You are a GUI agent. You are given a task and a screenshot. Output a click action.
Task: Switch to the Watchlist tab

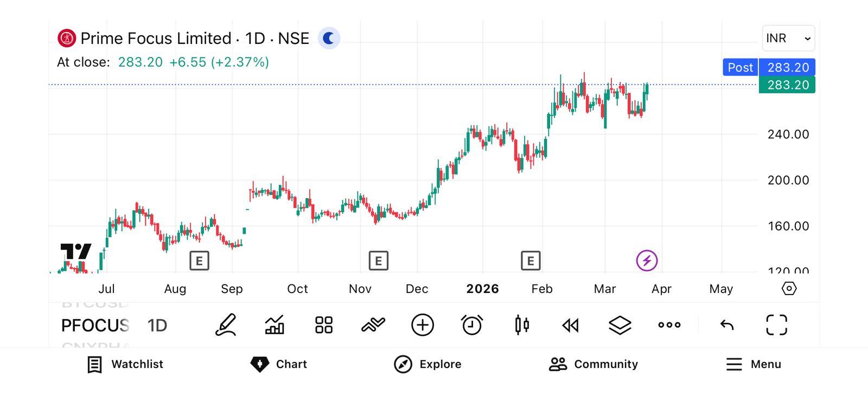tap(125, 364)
